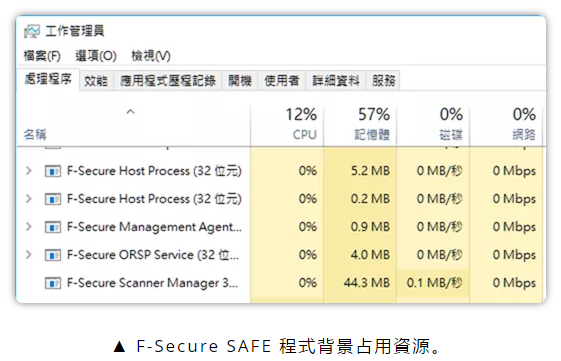Image resolution: width=561 pixels, height=361 pixels.
Task: Expand the first F-Secure Host Process entry
Action: pos(29,171)
